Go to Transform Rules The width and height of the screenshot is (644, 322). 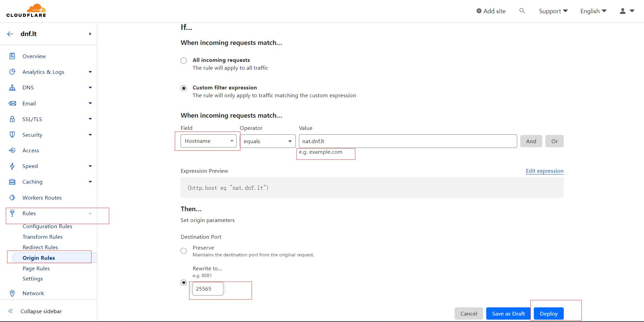(x=43, y=237)
